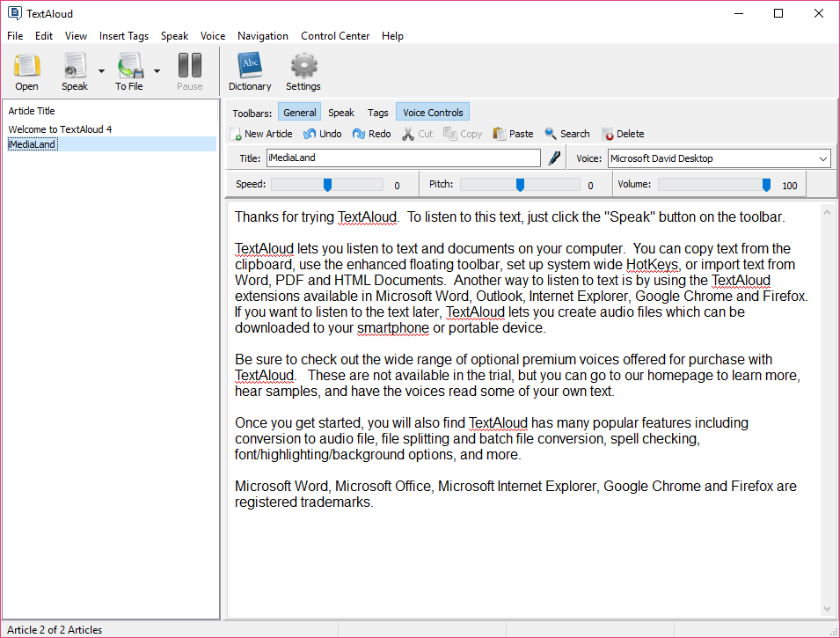Toggle the General toolbar button
Image resolution: width=840 pixels, height=638 pixels.
(299, 113)
